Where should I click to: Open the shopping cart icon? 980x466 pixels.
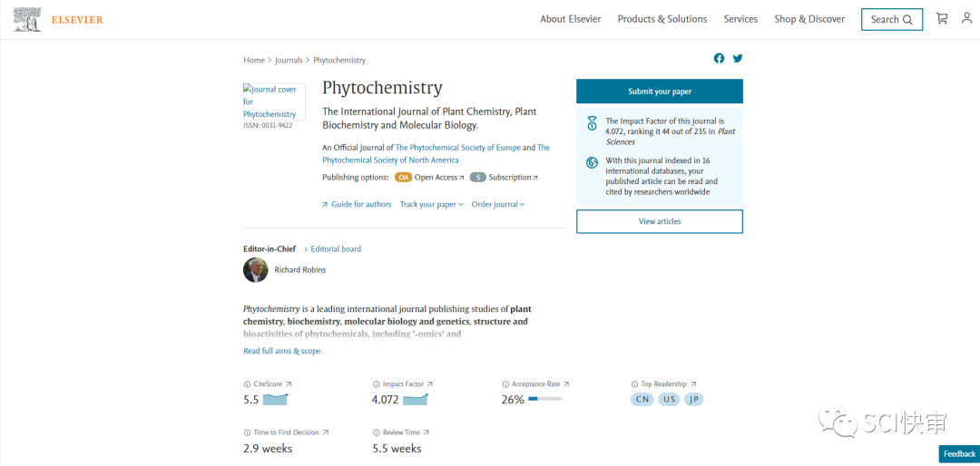coord(942,18)
